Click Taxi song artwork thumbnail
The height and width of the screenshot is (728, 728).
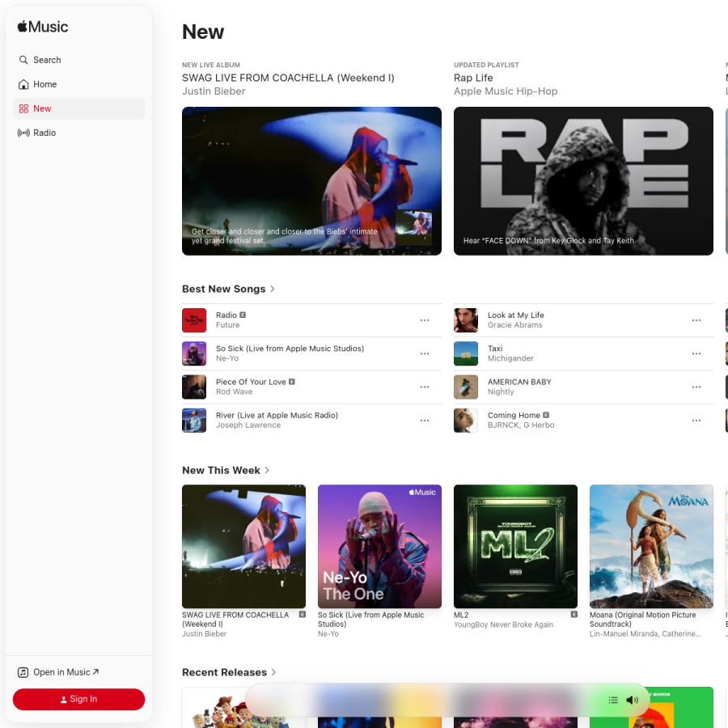466,353
